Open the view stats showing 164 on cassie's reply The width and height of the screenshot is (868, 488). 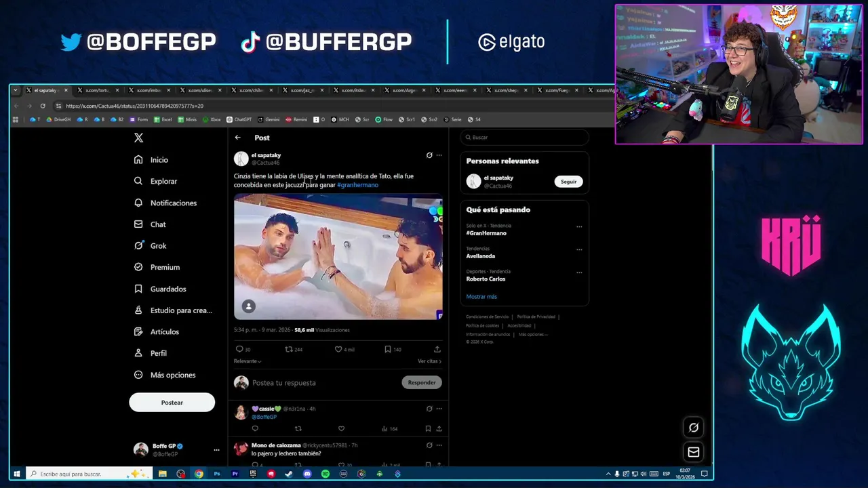[389, 428]
